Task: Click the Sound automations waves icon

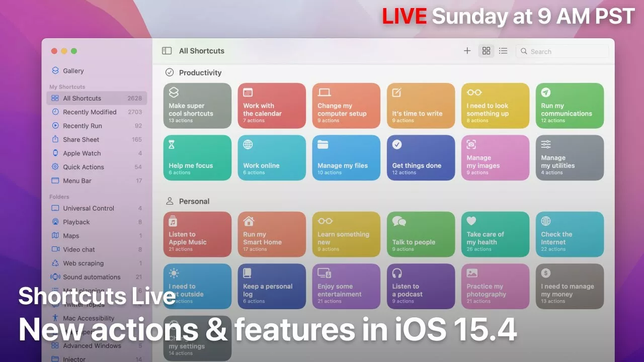Action: [55, 277]
